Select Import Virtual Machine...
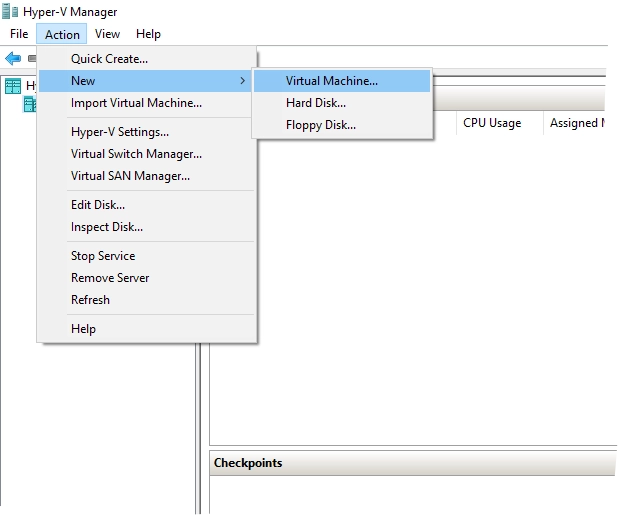Screen dimensions: 620x516 (146, 103)
